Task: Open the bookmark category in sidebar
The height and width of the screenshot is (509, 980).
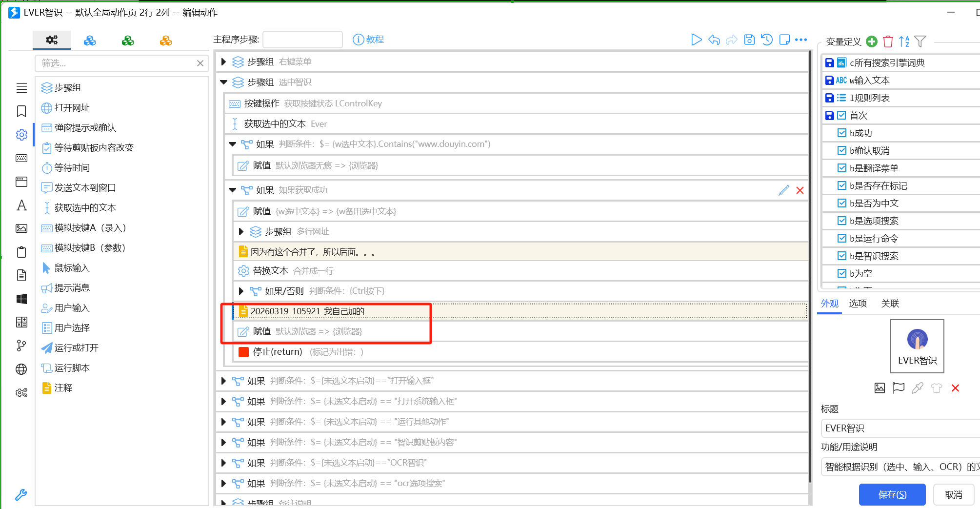Action: pyautogui.click(x=21, y=111)
